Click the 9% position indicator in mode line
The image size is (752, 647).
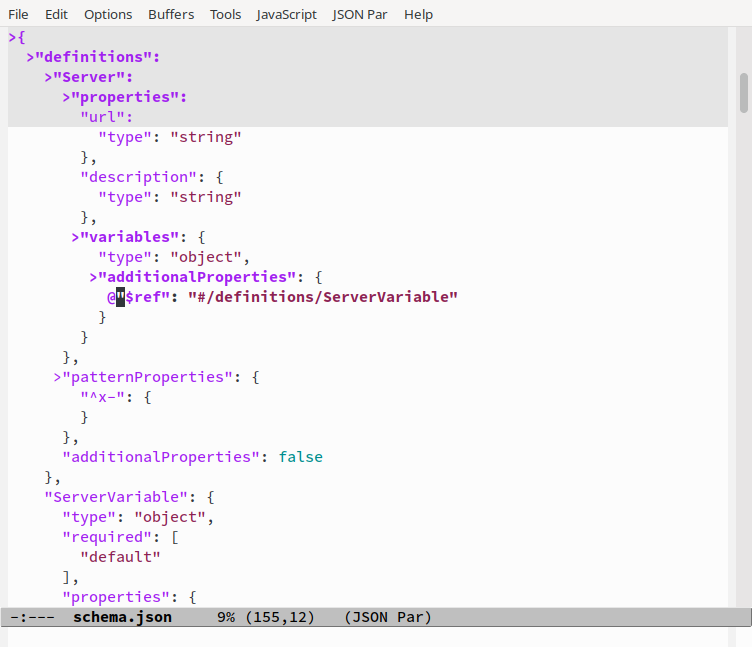click(x=226, y=617)
